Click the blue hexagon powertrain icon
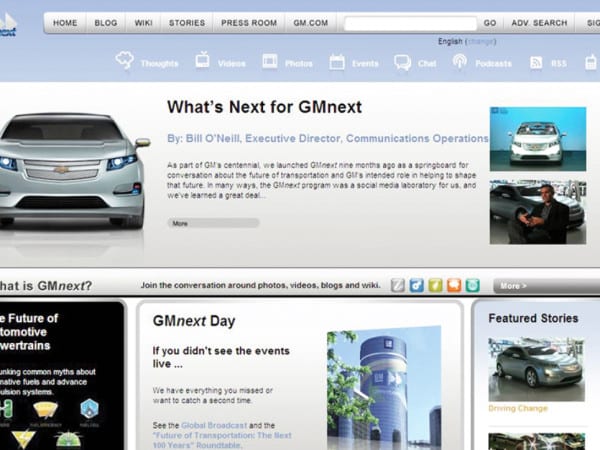Viewport: 600px width, 450px height. [89, 408]
